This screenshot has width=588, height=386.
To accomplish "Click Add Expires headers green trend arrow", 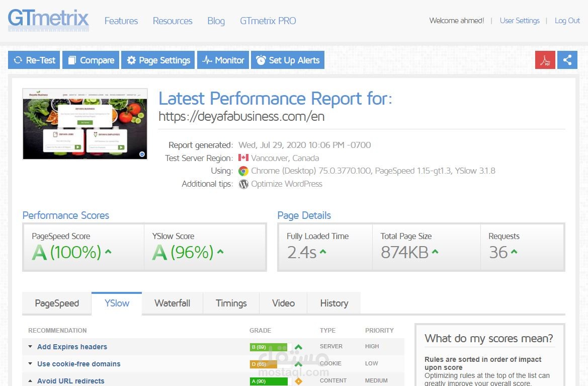I will (298, 347).
